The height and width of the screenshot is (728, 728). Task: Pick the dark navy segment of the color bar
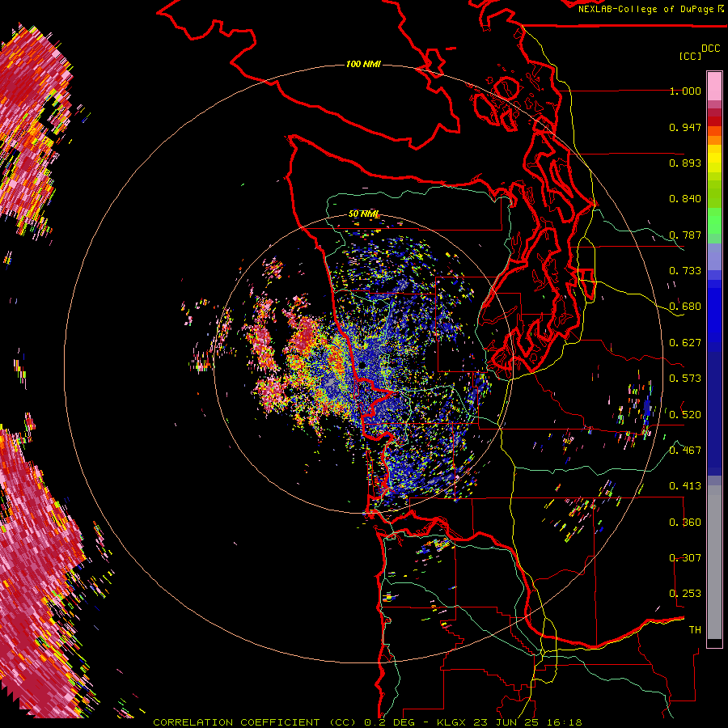click(714, 408)
